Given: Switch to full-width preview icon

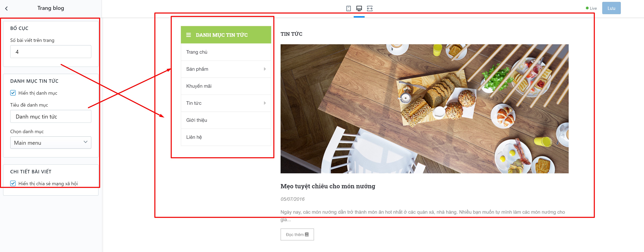Looking at the screenshot, I should [x=370, y=9].
